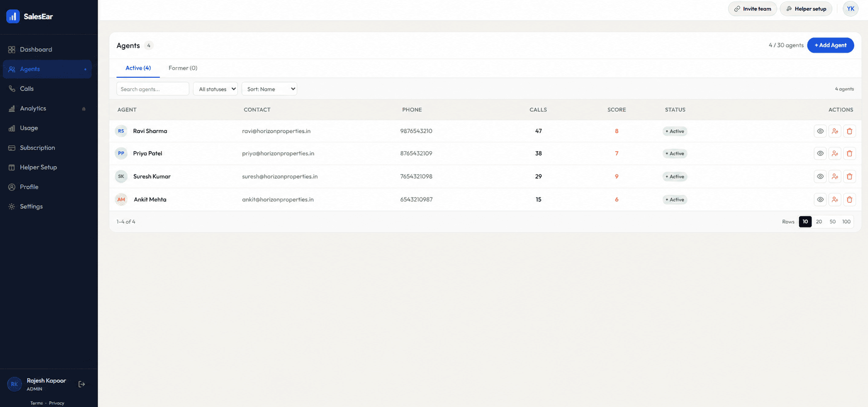868x407 pixels.
Task: Click the Rajesh Kapoor RK avatar
Action: point(15,384)
